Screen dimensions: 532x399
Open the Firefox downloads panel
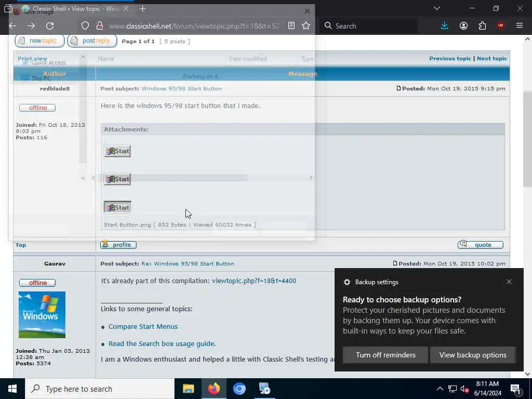(445, 26)
